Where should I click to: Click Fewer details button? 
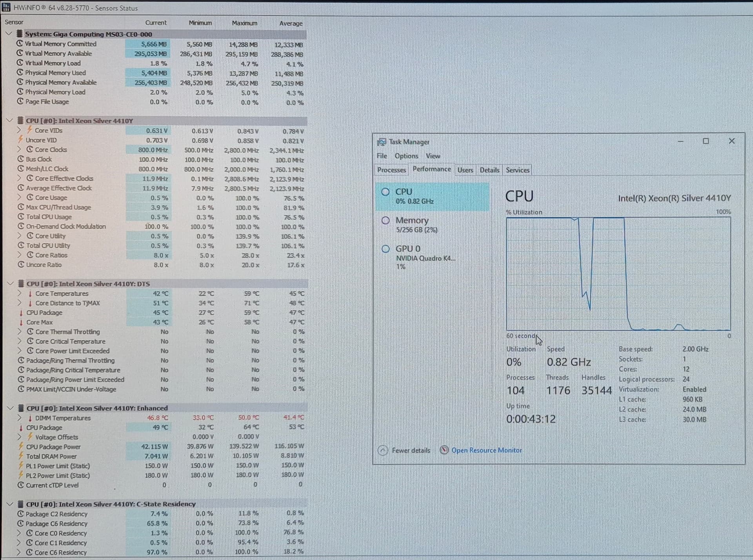click(411, 450)
